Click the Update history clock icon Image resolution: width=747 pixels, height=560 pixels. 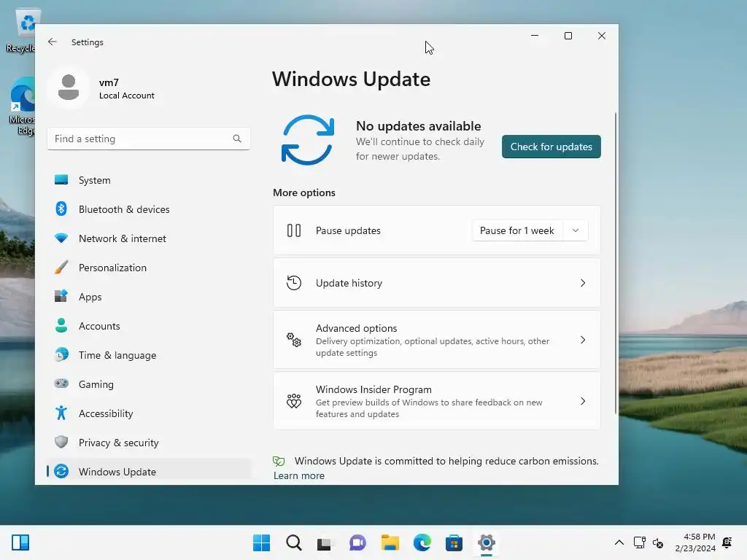pos(294,283)
